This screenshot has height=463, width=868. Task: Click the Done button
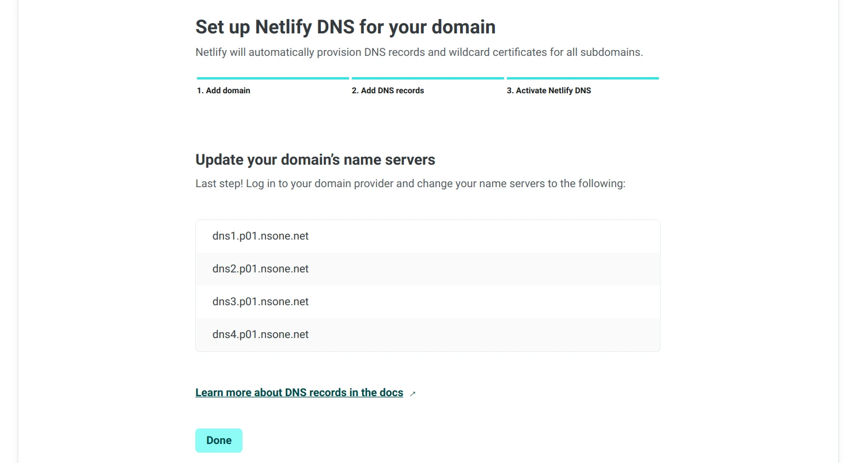(218, 441)
